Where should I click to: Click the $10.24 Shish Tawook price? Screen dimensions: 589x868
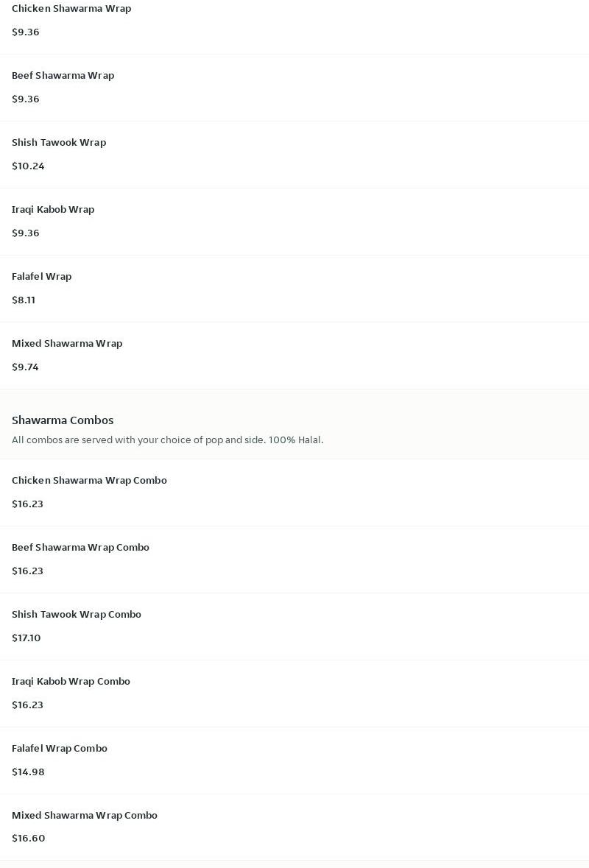pos(28,166)
